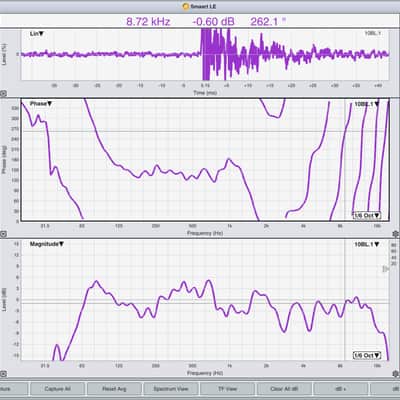Click the arrow icon below magnitude pane
Viewport: 400px width, 400px height.
tap(3, 374)
